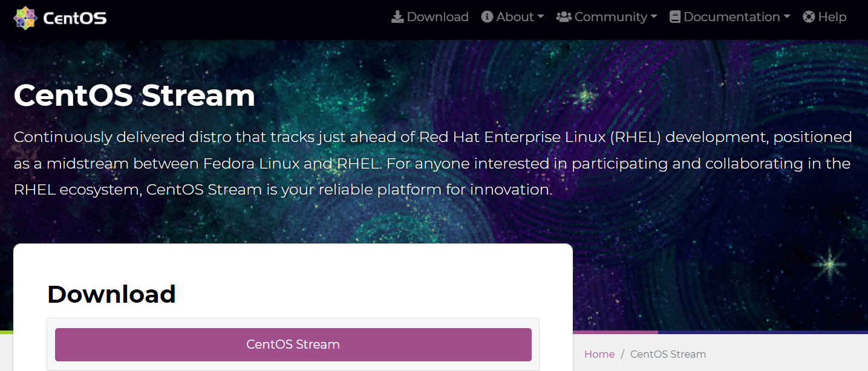Click About in the top navigation
Image resolution: width=868 pixels, height=371 pixels.
tap(516, 16)
